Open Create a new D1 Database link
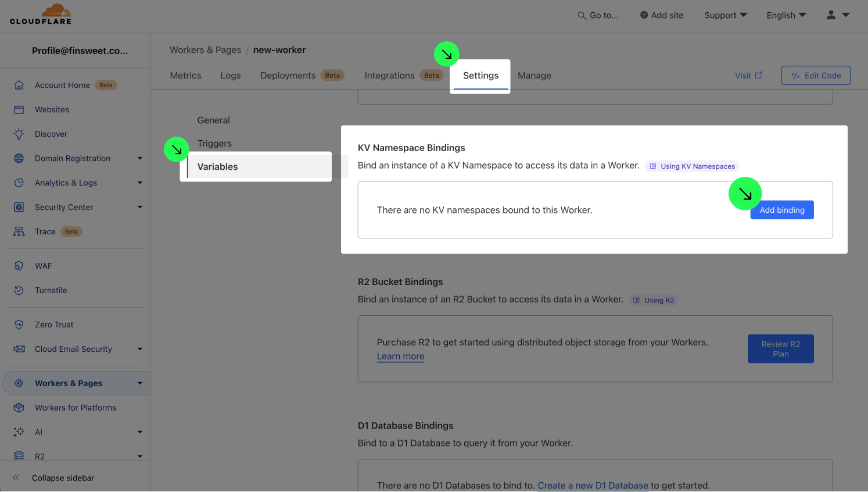Image resolution: width=868 pixels, height=492 pixels. pos(593,486)
